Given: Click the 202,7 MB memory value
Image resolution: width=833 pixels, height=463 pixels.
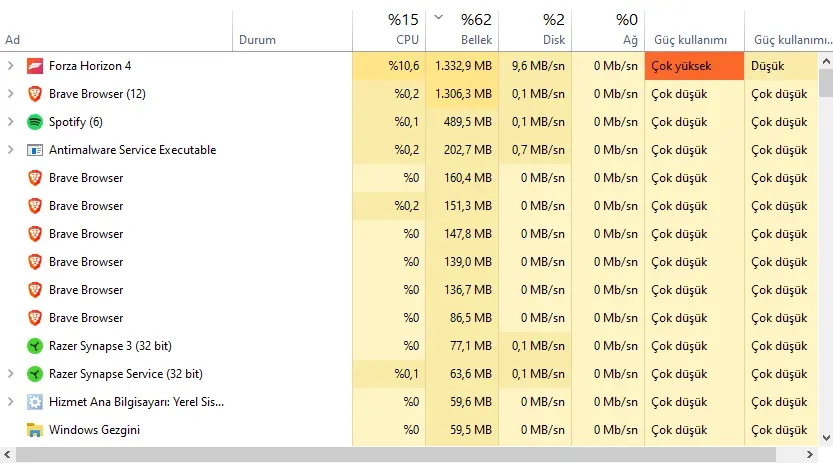Looking at the screenshot, I should coord(468,150).
